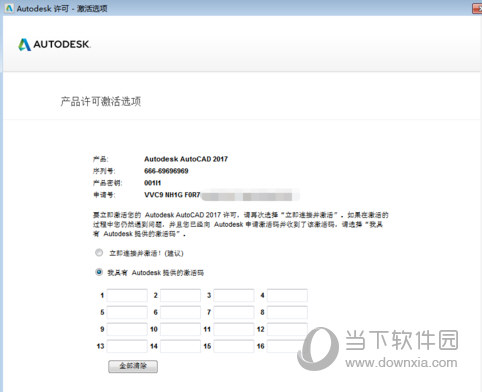Click activation code field 9
The height and width of the screenshot is (392, 482).
pyautogui.click(x=127, y=329)
